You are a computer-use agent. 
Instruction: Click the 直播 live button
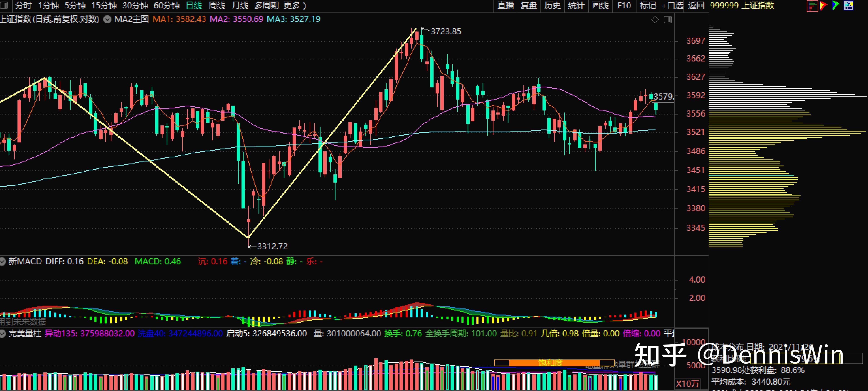[506, 5]
